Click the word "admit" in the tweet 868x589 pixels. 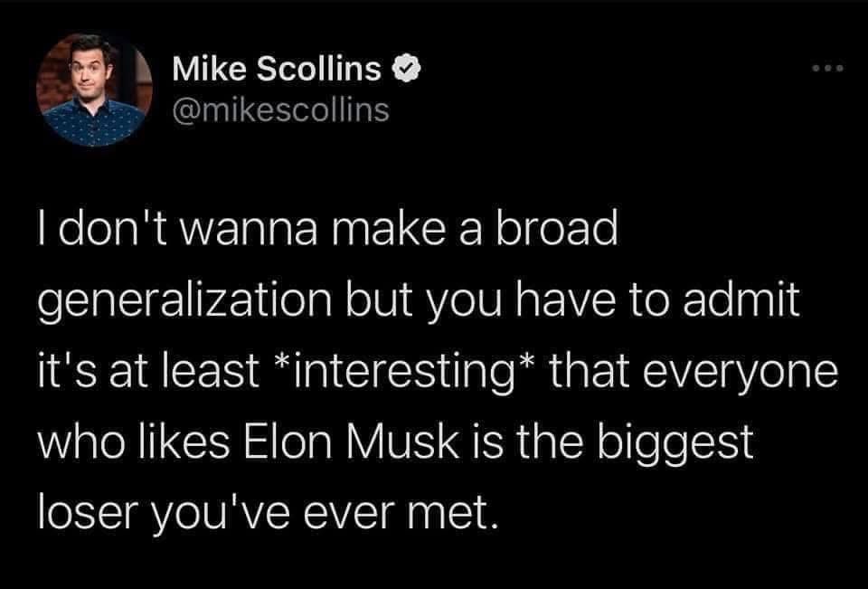point(741,299)
